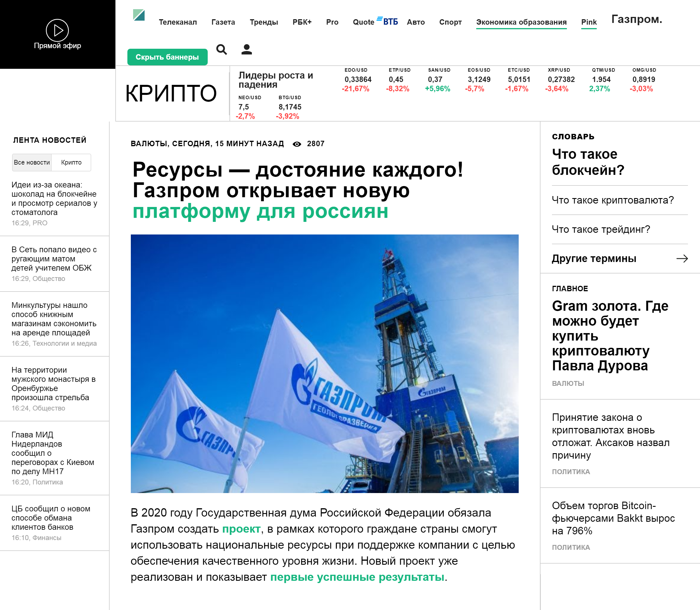Open the Газета menu item

click(x=223, y=22)
